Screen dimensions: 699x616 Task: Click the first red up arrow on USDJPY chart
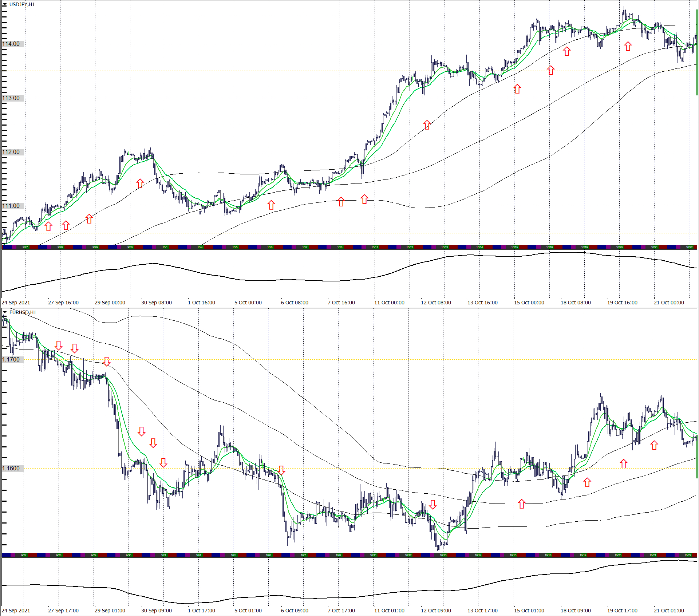click(x=48, y=226)
